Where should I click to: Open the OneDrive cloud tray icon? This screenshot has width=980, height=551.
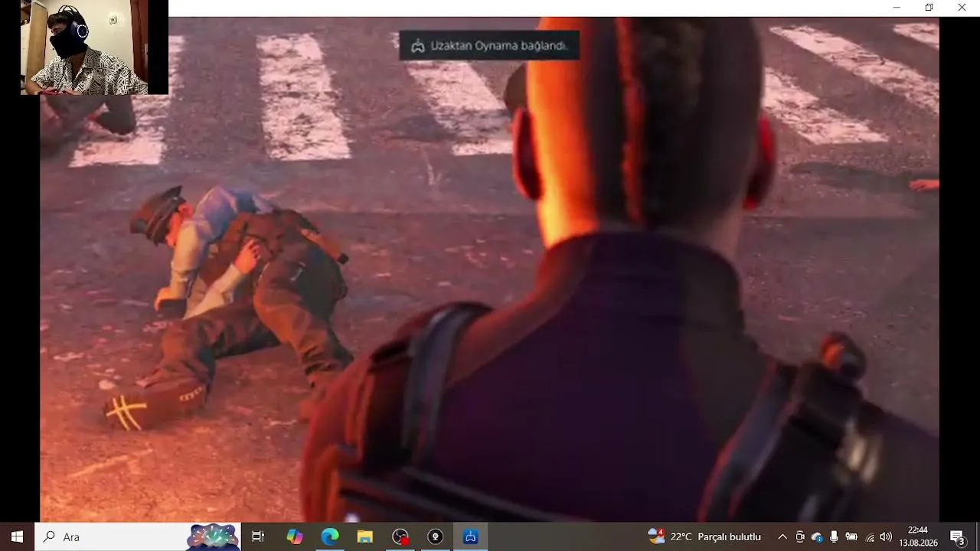click(x=817, y=536)
